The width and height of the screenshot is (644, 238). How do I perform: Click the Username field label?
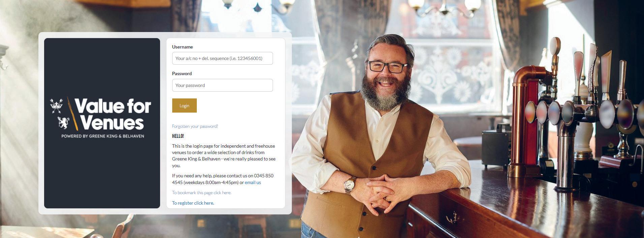pos(182,47)
